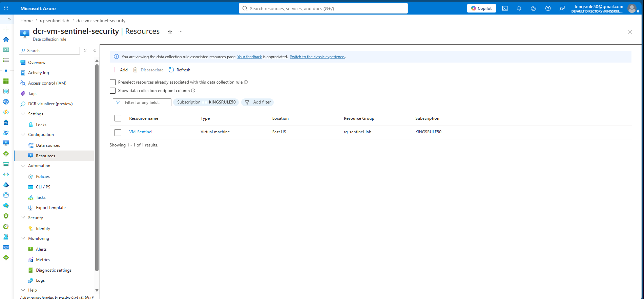Check Show data collection endpoint column
Viewport: 644px width, 299px height.
(112, 91)
